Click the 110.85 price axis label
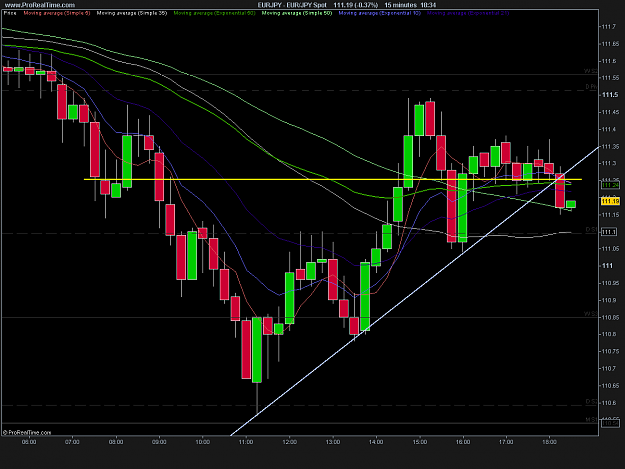625x469 pixels. click(610, 318)
